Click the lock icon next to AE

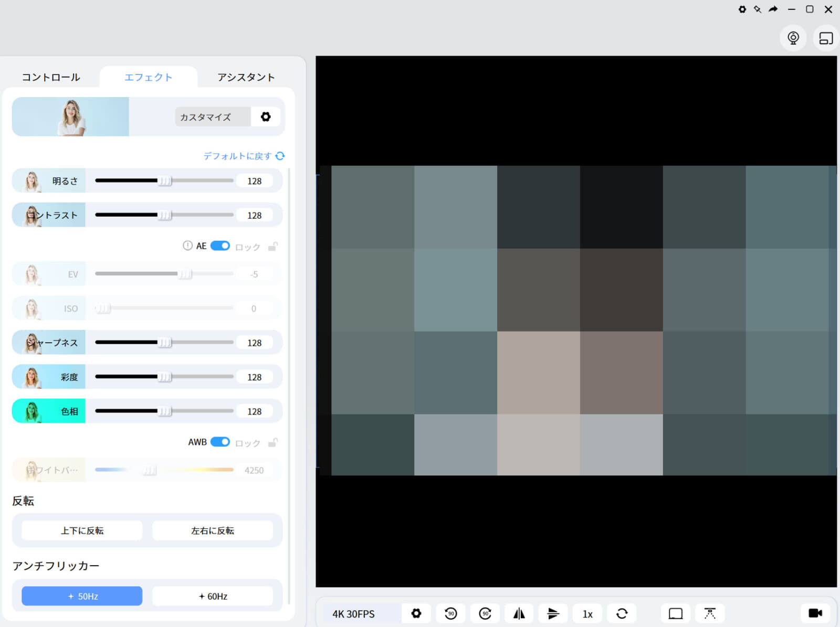click(x=272, y=247)
